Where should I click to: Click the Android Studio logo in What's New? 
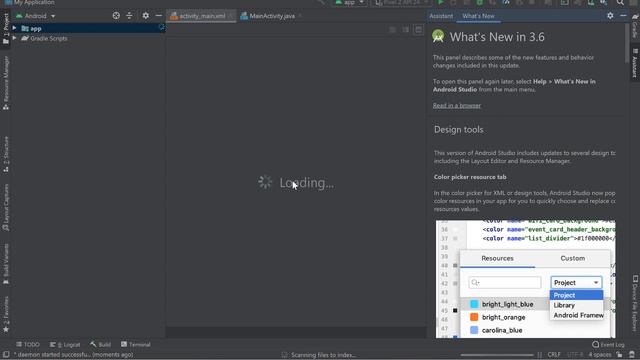click(438, 36)
